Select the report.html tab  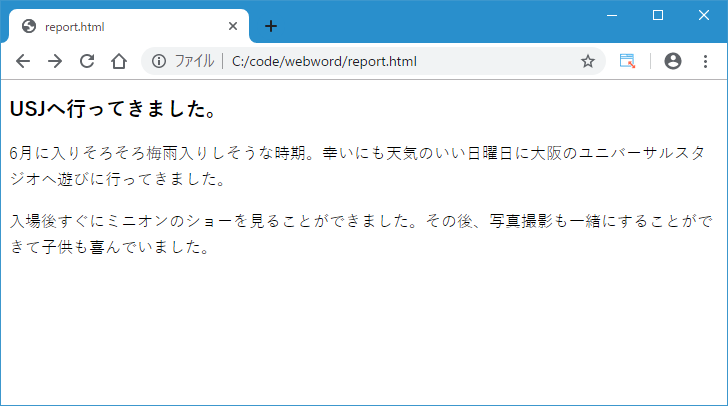pos(129,26)
